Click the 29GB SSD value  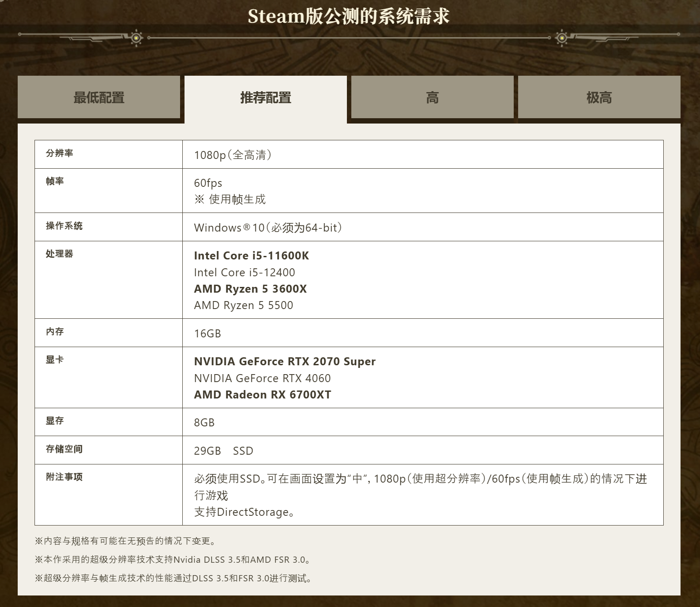pos(224,451)
